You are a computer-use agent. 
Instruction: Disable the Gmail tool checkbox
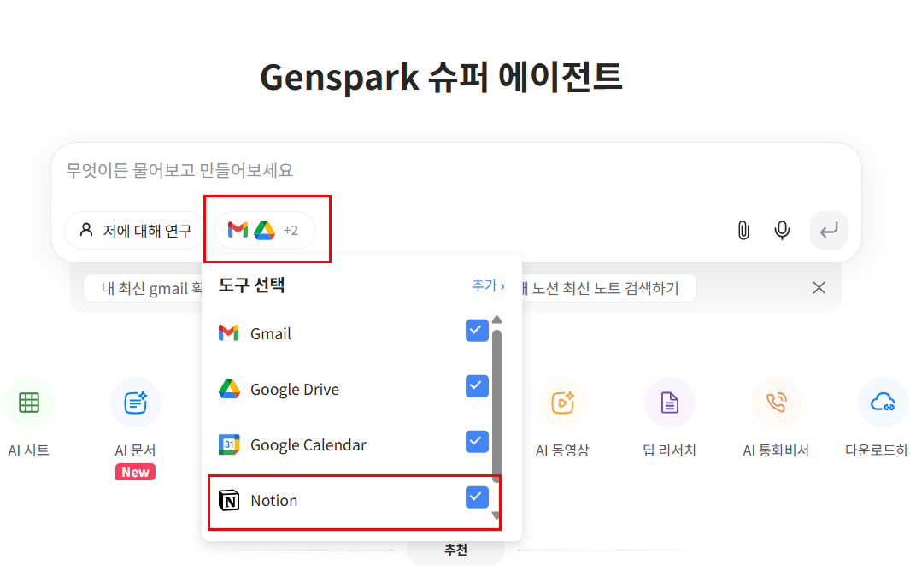pos(476,330)
